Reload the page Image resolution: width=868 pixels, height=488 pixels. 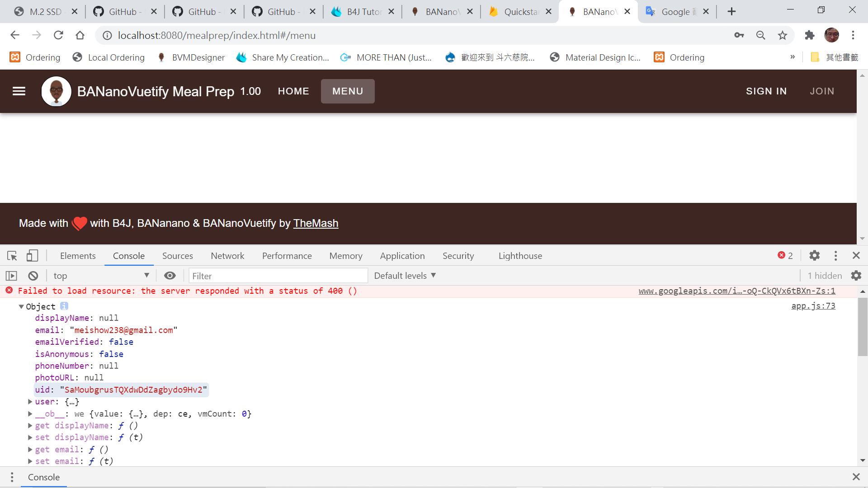pyautogui.click(x=58, y=35)
